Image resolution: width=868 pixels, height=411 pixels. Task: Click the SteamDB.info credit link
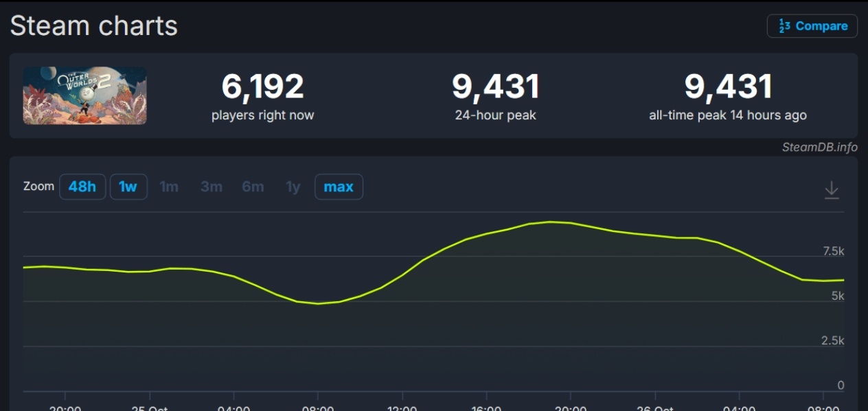point(819,147)
